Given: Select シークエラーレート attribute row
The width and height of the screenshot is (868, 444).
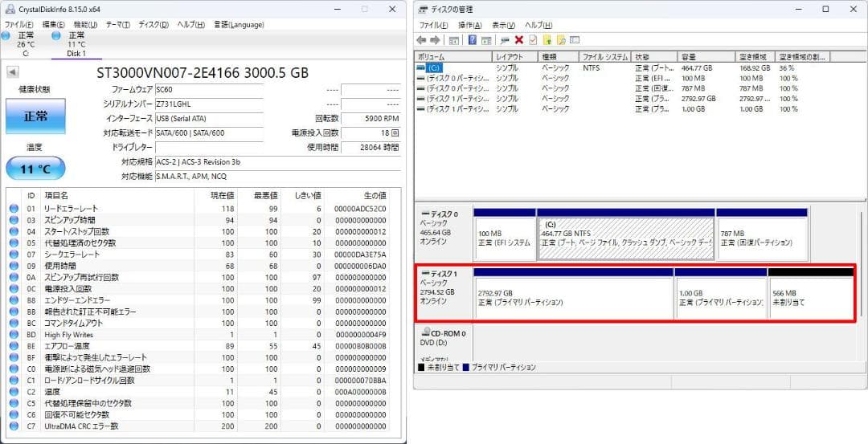Looking at the screenshot, I should (x=199, y=255).
